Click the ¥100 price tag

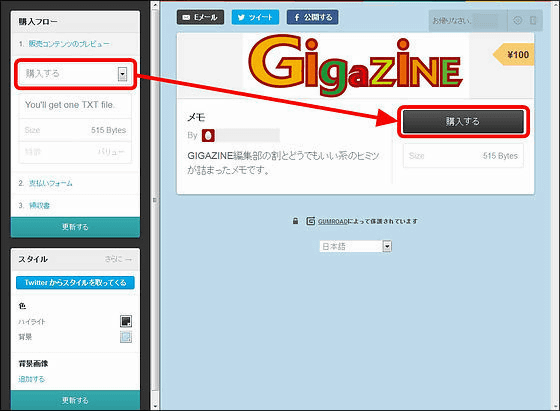click(x=514, y=55)
